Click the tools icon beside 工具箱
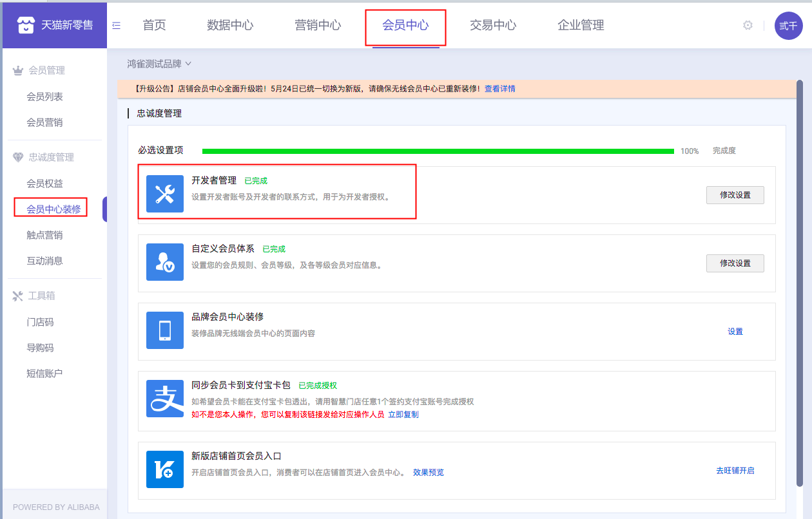 (x=18, y=296)
